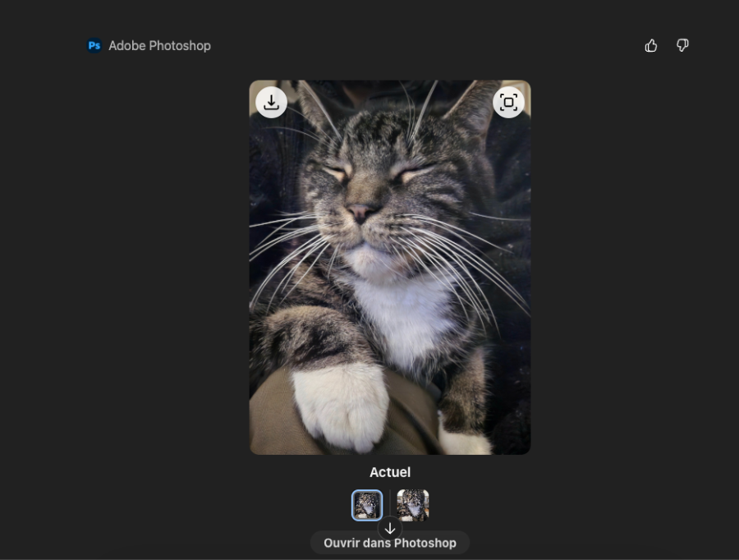
Task: Give a thumbs down rating
Action: [682, 46]
